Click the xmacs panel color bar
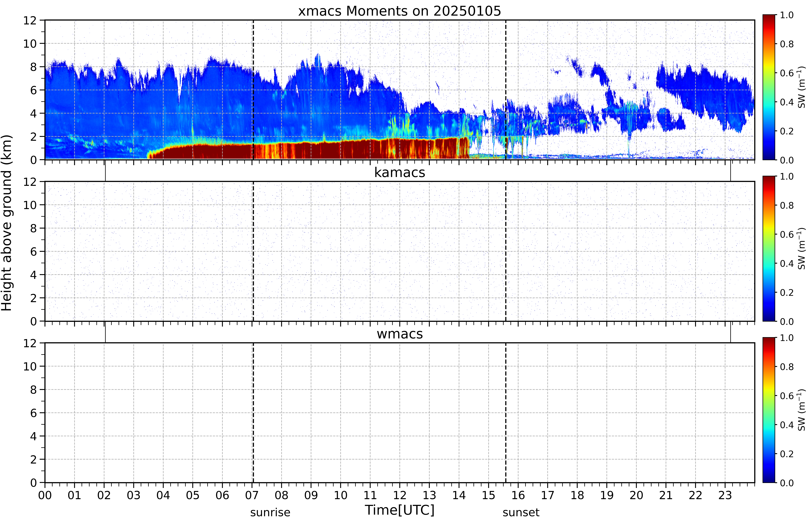This screenshot has width=812, height=524. pyautogui.click(x=769, y=87)
